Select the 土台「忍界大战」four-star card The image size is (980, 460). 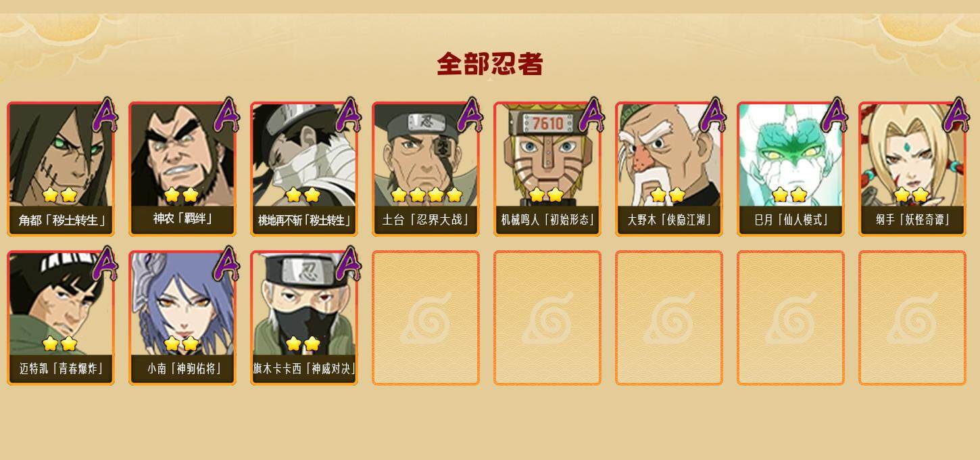[x=426, y=169]
